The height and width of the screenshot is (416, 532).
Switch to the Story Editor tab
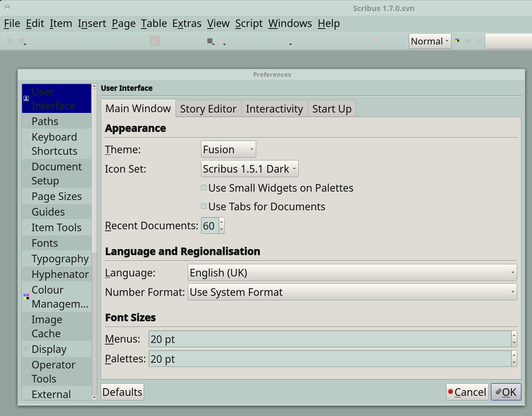coord(208,109)
